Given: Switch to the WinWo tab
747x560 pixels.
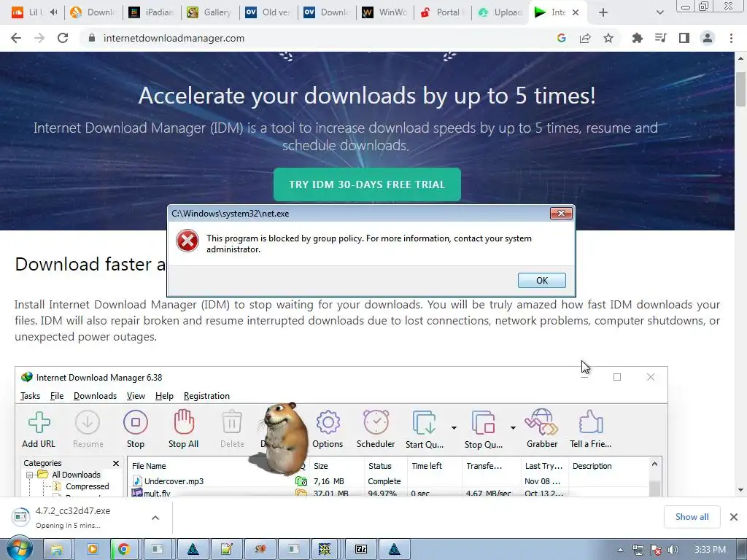Looking at the screenshot, I should tap(385, 12).
